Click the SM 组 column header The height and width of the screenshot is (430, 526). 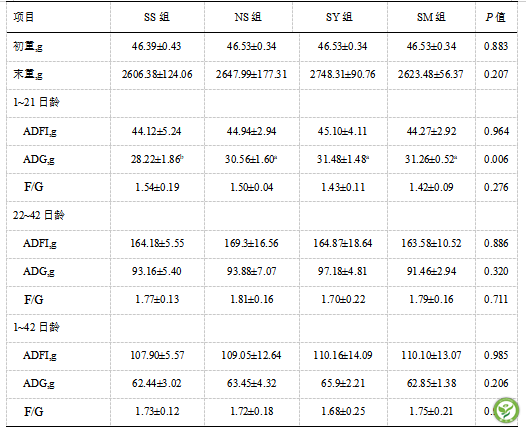tap(431, 17)
